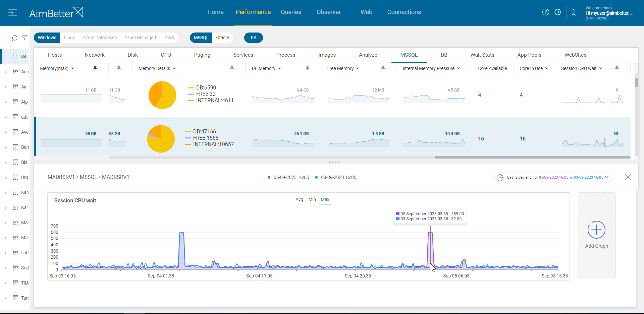The image size is (644, 314).
Task: Click the Sod host icon in sidebar
Action: (15, 268)
